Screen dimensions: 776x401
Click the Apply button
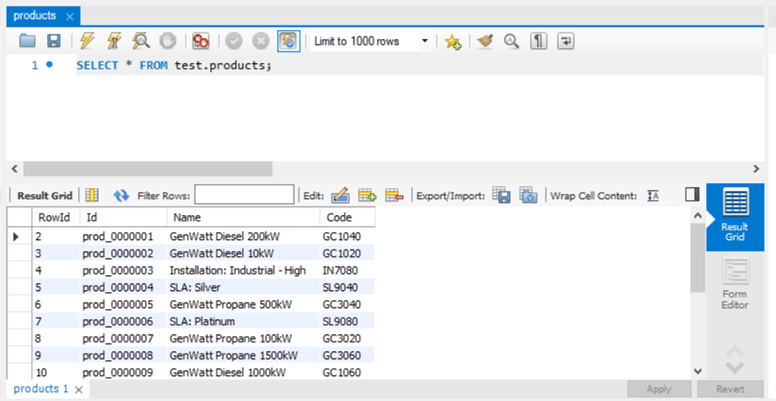[659, 389]
